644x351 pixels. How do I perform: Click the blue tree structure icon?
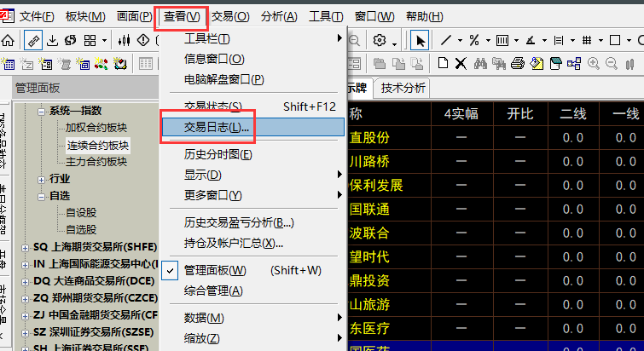[x=574, y=64]
